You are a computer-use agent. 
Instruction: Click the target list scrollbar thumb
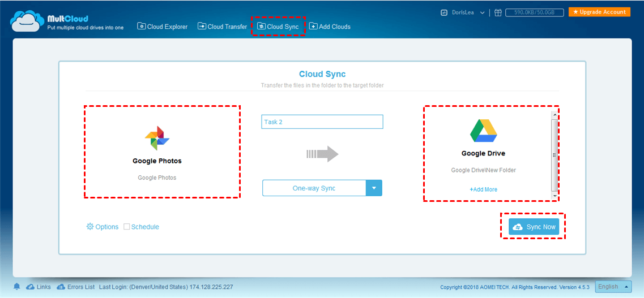(555, 155)
